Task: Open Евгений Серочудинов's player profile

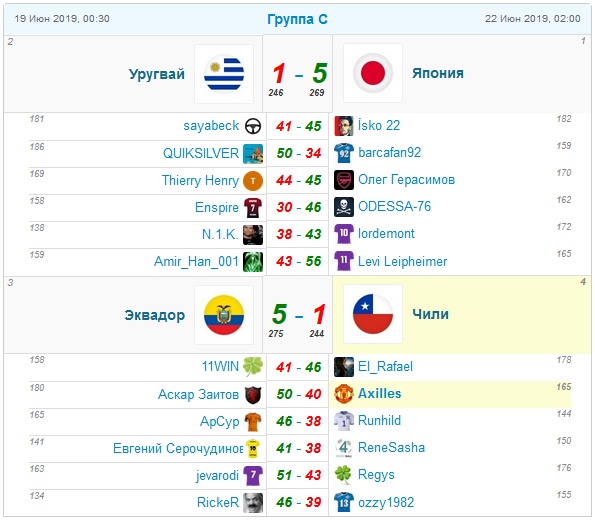Action: (178, 449)
